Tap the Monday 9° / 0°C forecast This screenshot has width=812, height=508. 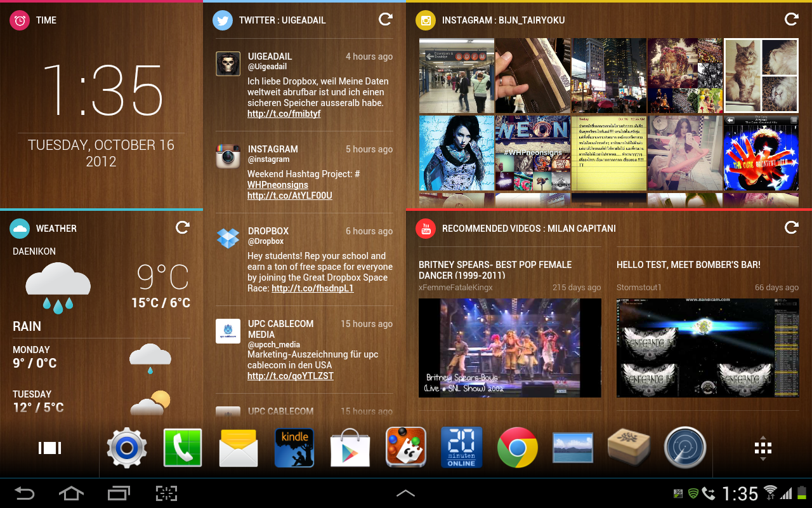[35, 357]
